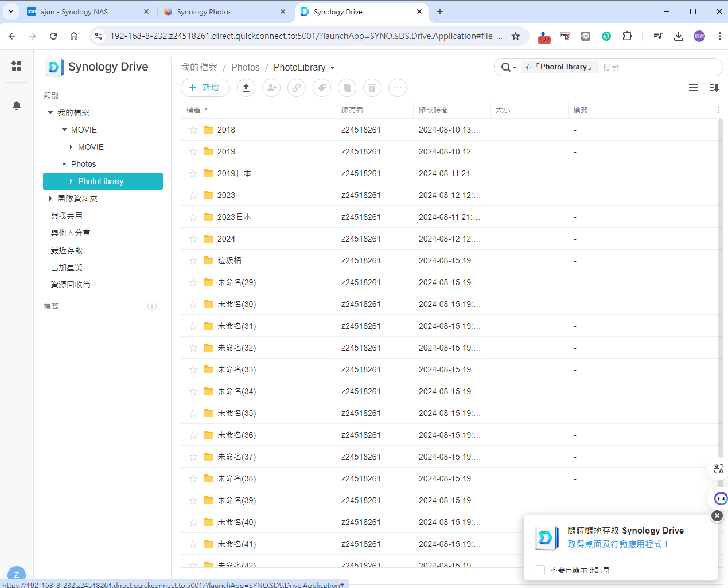Open the notifications bell
Image resolution: width=728 pixels, height=588 pixels.
(17, 106)
